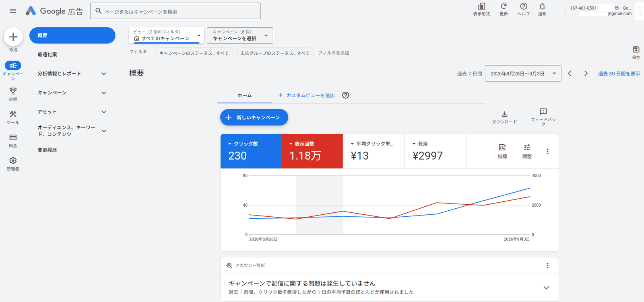Expand オーディエンス、キーワード、コンテンツ section
Screen dimensions: 644x302
point(104,131)
